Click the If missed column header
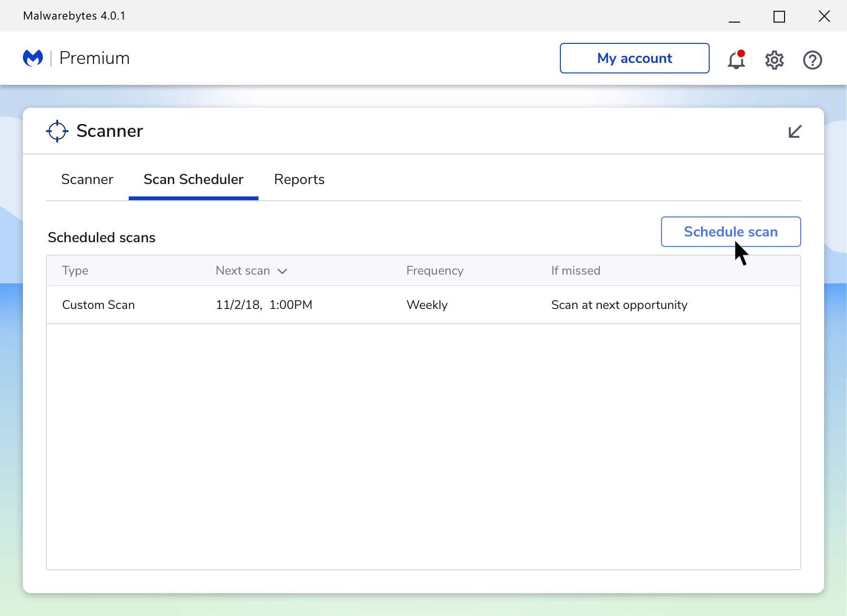 pos(576,271)
